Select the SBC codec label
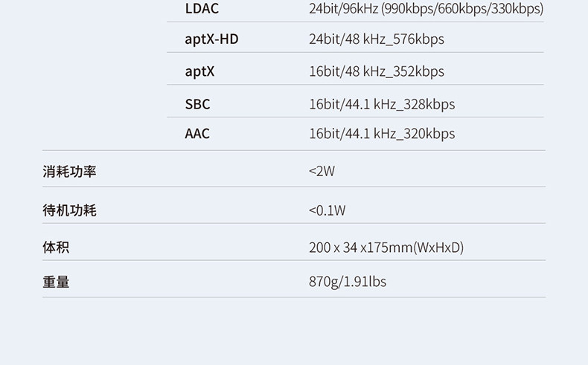This screenshot has width=588, height=365. point(197,104)
